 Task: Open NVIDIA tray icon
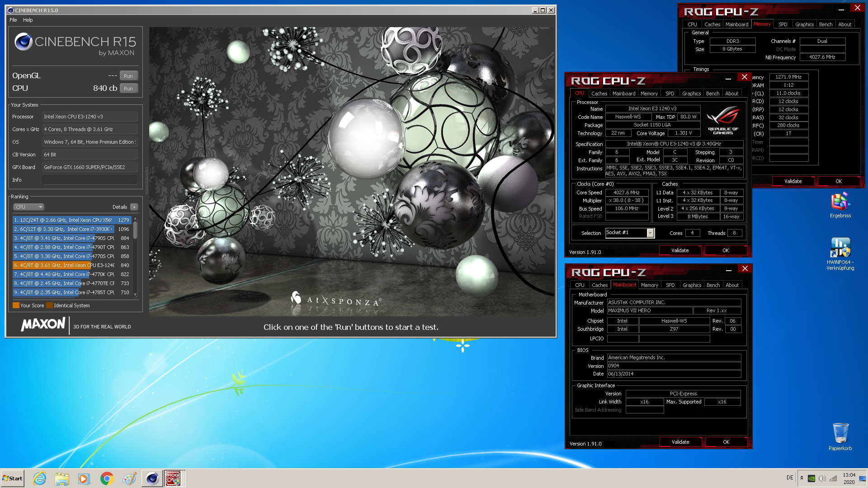point(811,479)
